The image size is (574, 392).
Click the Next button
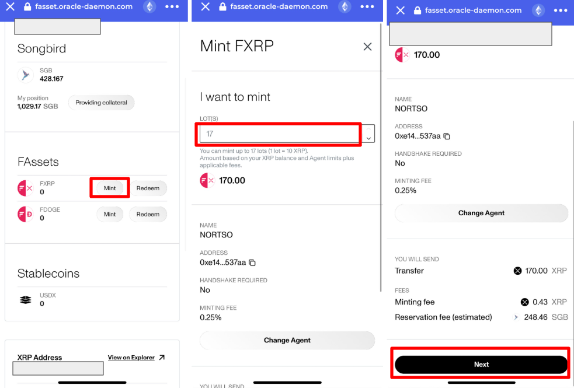tap(481, 364)
